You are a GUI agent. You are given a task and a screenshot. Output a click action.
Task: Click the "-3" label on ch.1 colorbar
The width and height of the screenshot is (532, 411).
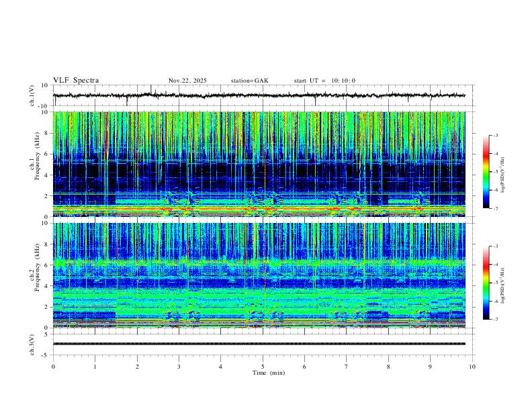495,135
